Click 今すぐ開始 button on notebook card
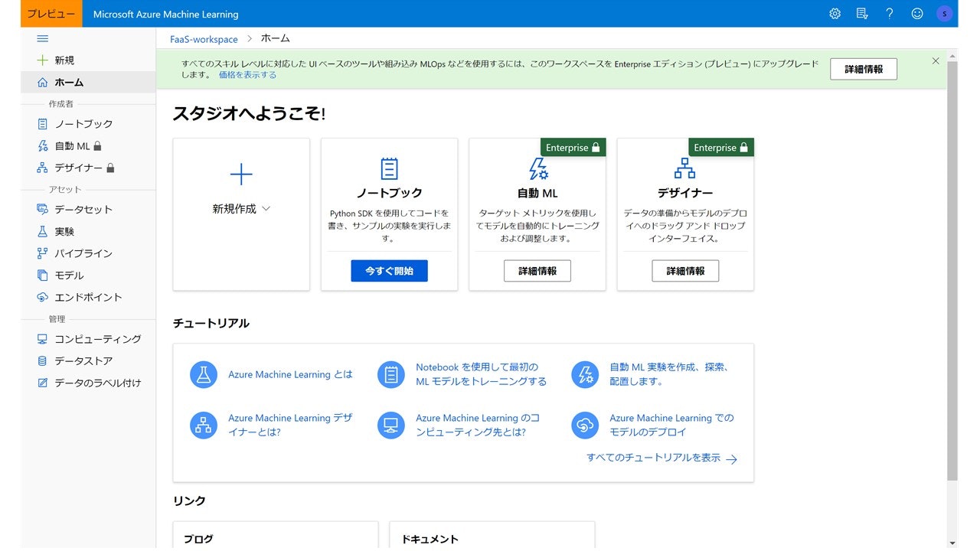The width and height of the screenshot is (980, 551). 389,271
